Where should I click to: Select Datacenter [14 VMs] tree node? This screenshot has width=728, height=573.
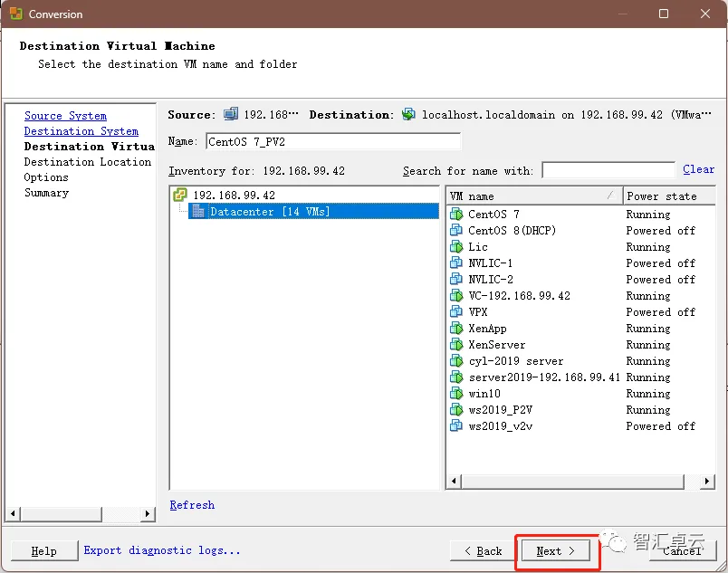point(314,212)
